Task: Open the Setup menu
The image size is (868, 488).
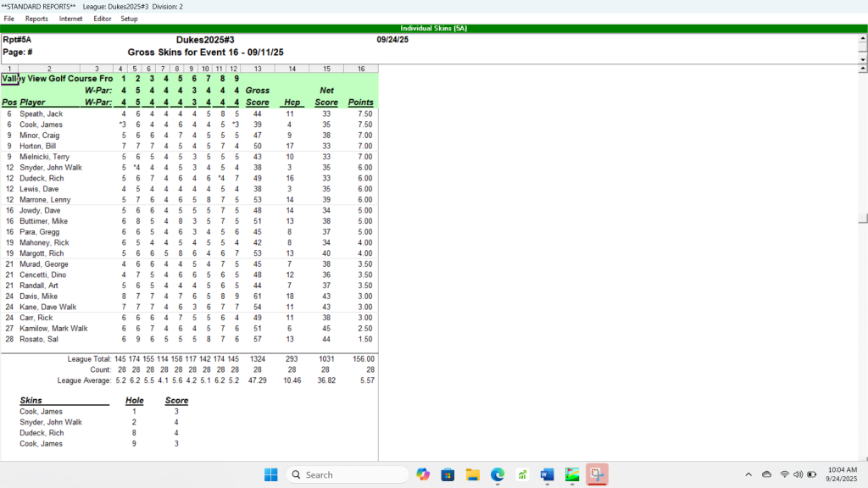Action: pos(129,18)
